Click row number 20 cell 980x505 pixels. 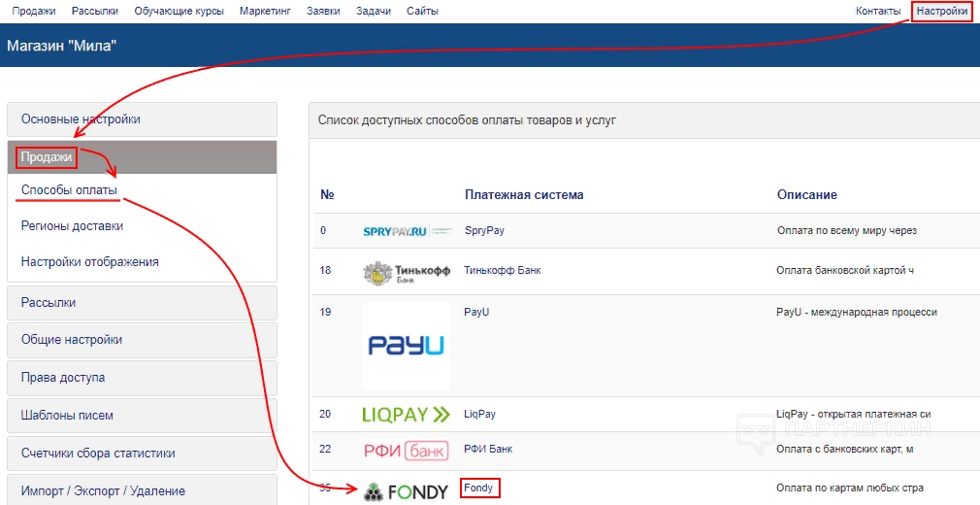325,414
